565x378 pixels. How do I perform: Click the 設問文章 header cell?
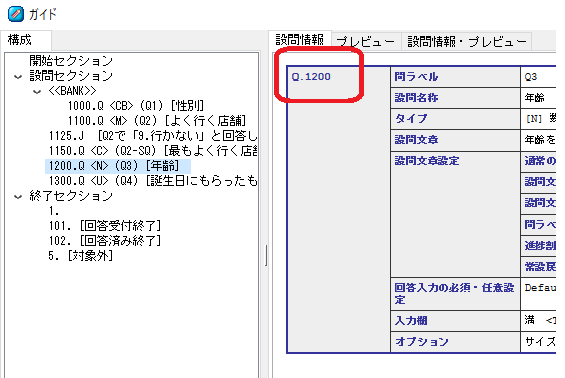pyautogui.click(x=456, y=140)
